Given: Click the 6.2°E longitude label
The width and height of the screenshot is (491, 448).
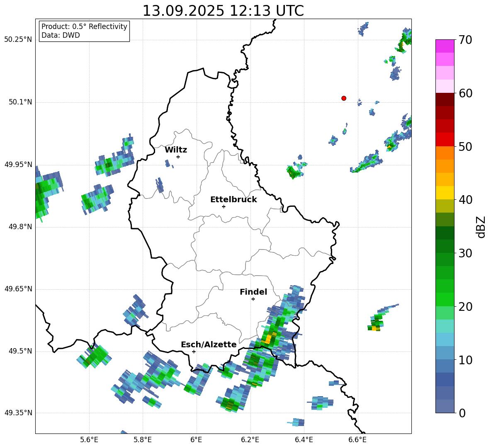Looking at the screenshot, I should [250, 440].
